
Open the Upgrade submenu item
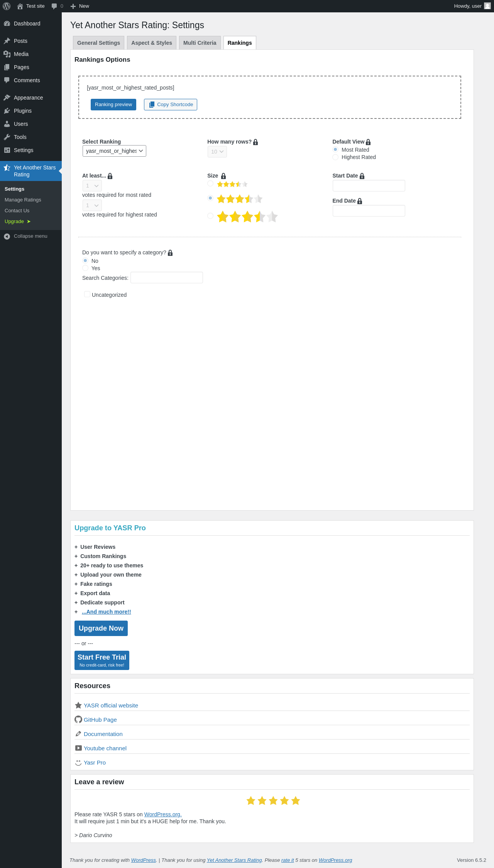click(17, 222)
